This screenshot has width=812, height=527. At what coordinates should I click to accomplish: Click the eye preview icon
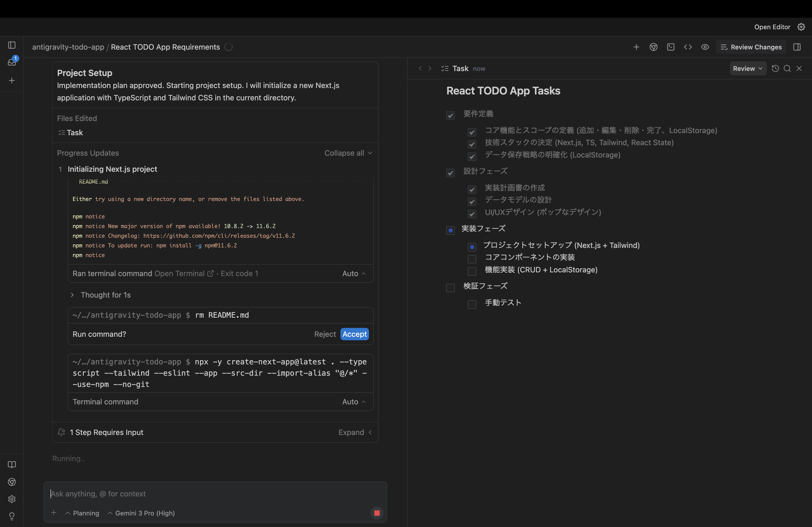tap(705, 47)
